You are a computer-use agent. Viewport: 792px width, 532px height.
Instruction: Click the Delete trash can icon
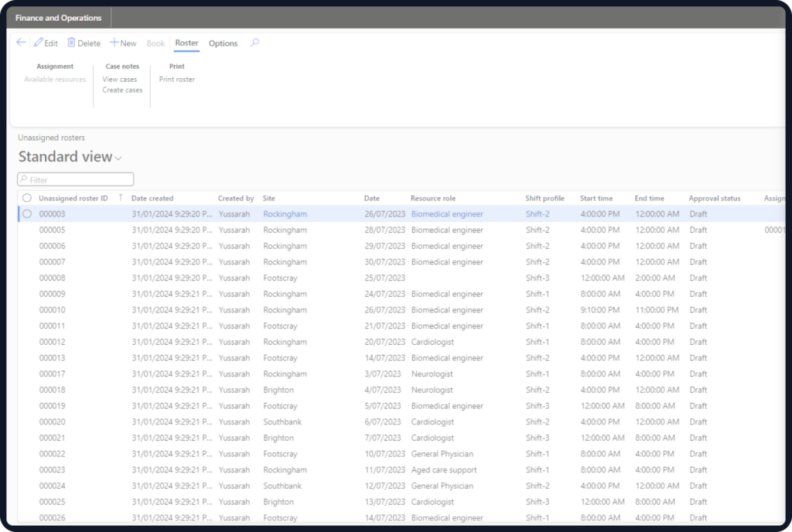point(72,43)
